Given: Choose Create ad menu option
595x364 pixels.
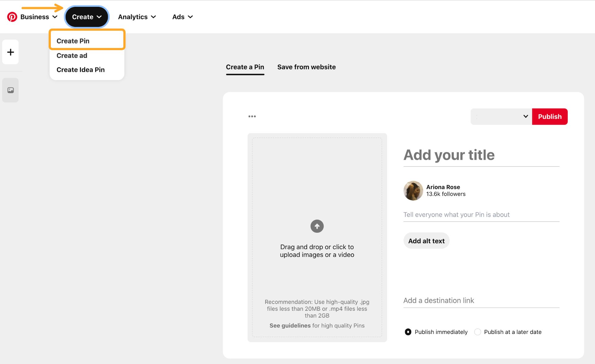Looking at the screenshot, I should point(72,55).
